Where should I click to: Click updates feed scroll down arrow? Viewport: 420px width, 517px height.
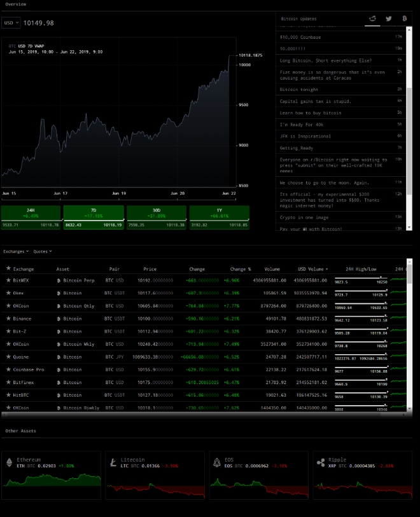point(409,227)
